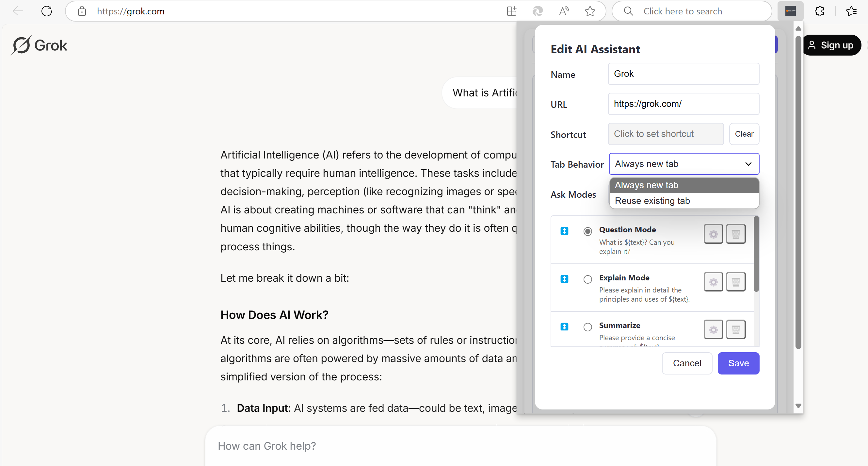Click the Grok logo

point(39,45)
